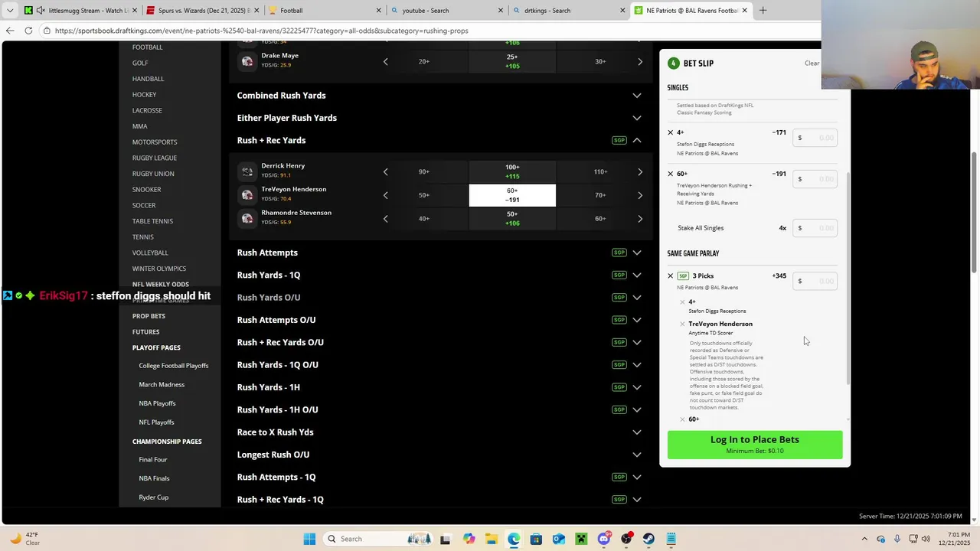Open Steam from taskbar

pyautogui.click(x=648, y=539)
